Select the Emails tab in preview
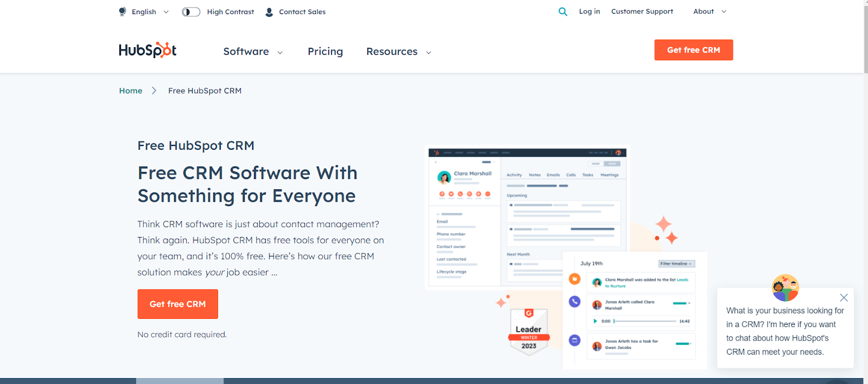The image size is (868, 384). click(x=553, y=175)
